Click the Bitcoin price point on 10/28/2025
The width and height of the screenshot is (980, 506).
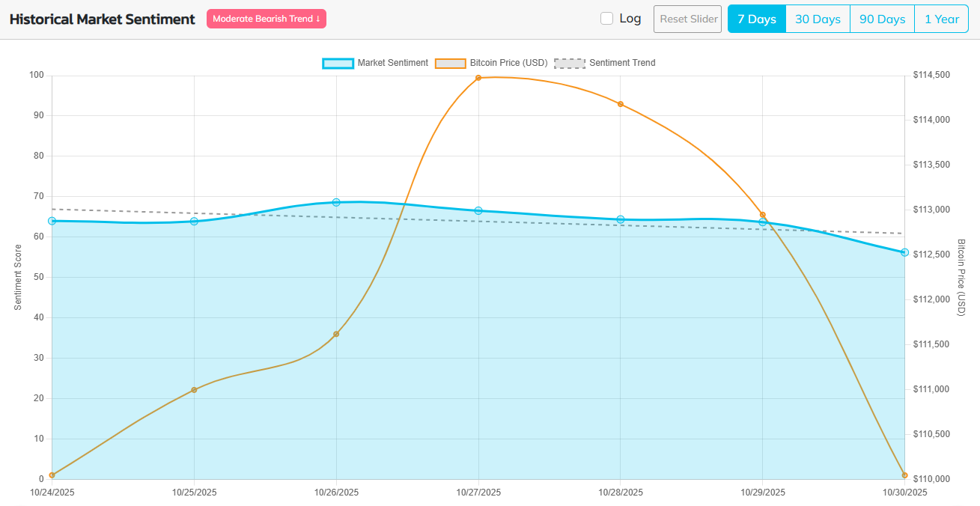click(621, 104)
